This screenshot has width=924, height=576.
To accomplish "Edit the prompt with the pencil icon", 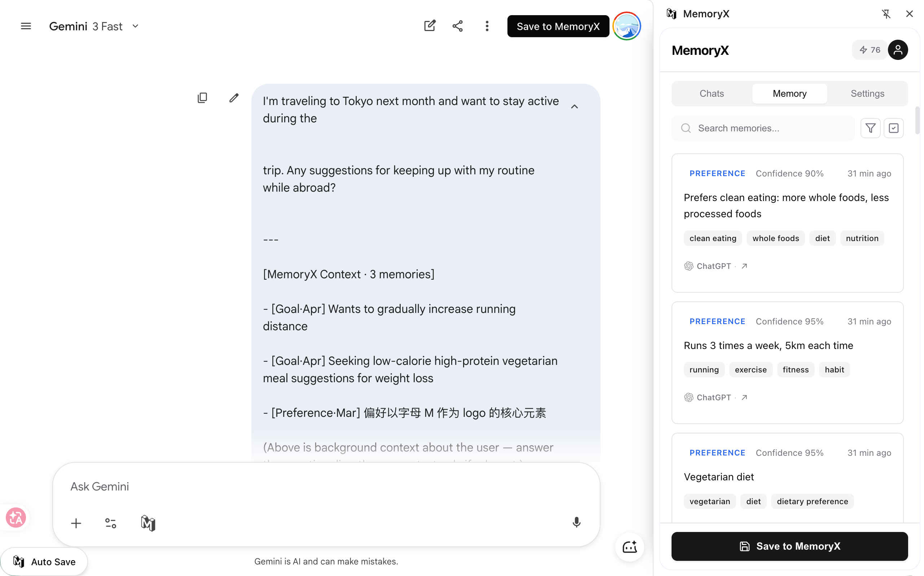I will tap(234, 98).
